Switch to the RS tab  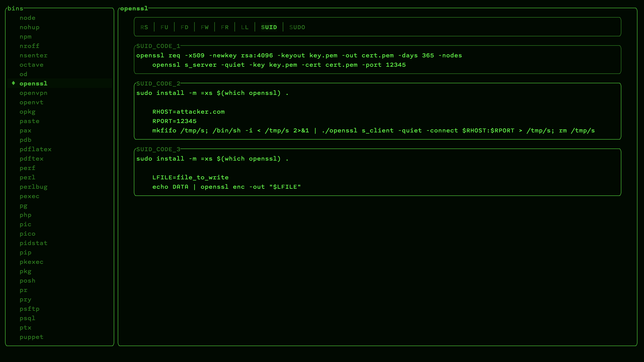click(144, 27)
